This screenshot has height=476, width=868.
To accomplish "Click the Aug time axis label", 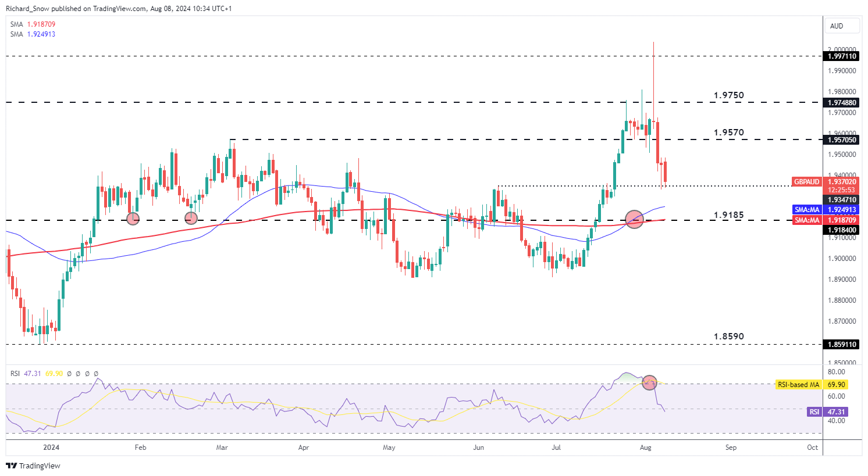I will [645, 448].
